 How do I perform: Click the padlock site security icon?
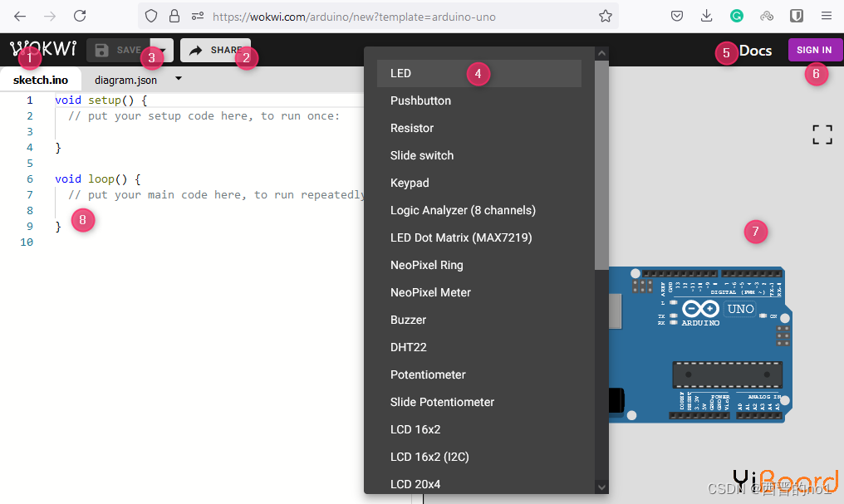(x=174, y=16)
